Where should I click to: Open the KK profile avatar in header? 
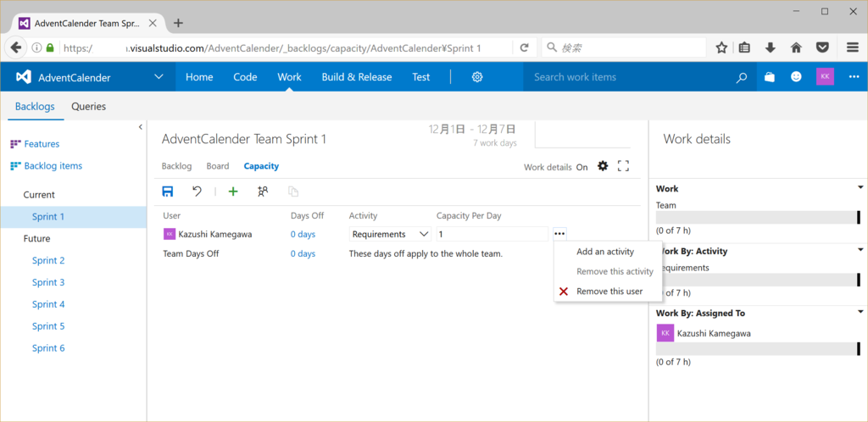[x=825, y=77]
